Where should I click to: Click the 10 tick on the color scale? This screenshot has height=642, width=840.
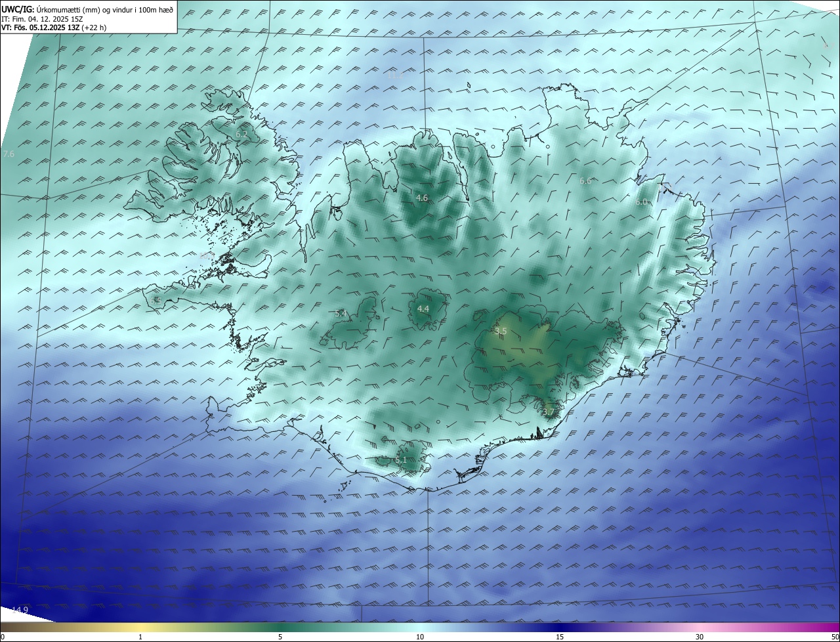pyautogui.click(x=420, y=637)
